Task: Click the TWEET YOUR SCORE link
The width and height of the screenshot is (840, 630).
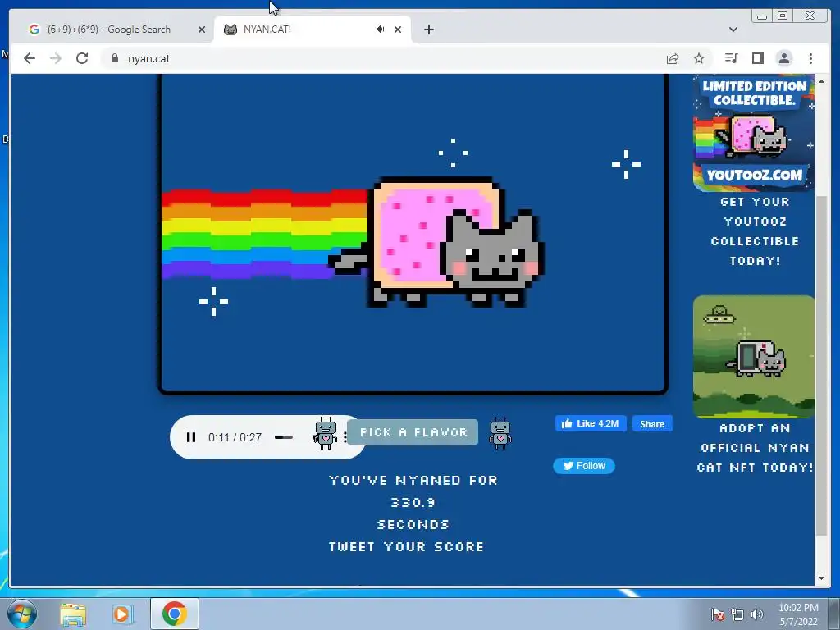Action: [x=406, y=546]
